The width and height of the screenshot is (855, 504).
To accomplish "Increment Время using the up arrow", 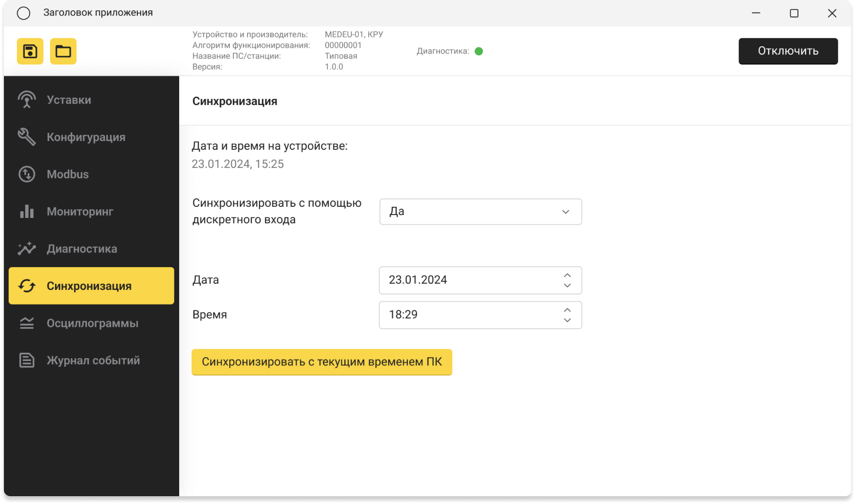I will tap(567, 310).
